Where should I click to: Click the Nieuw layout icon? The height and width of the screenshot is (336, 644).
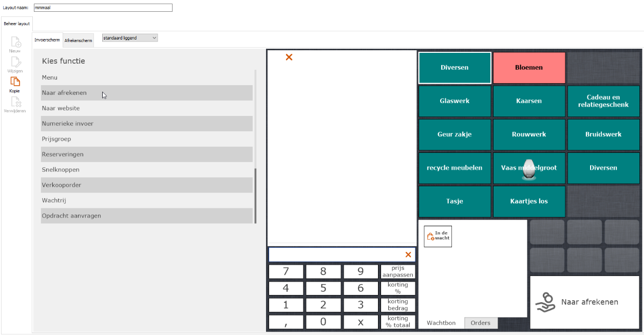click(x=15, y=43)
